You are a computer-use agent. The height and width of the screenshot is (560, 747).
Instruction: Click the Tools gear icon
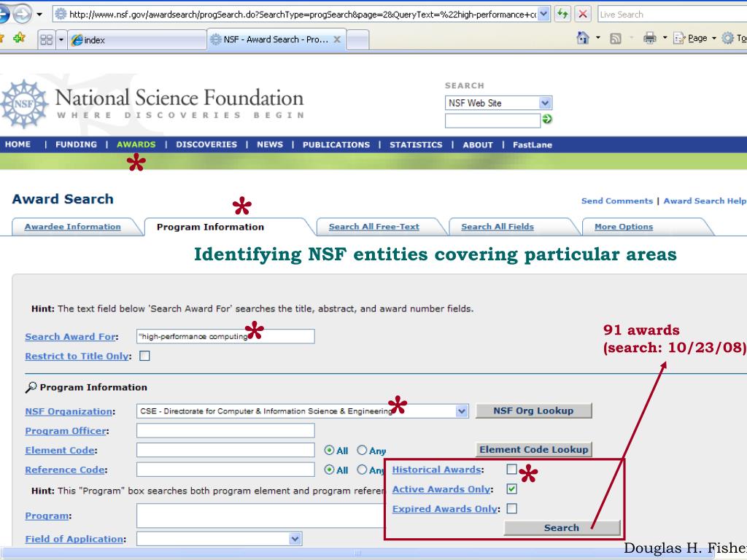tap(727, 38)
